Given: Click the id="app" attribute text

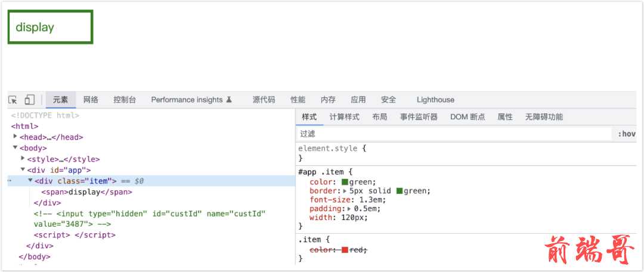Looking at the screenshot, I should pos(68,170).
